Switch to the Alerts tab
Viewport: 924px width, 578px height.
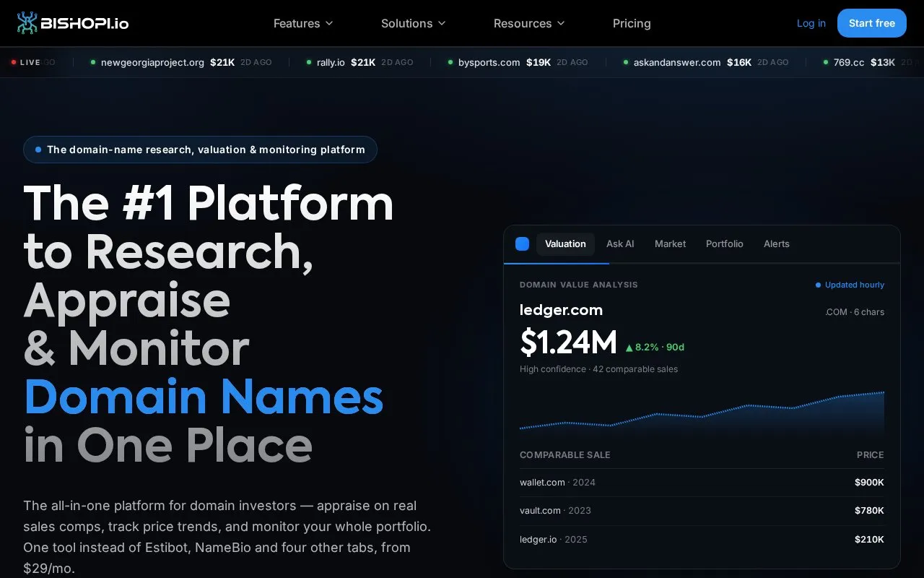pos(777,244)
